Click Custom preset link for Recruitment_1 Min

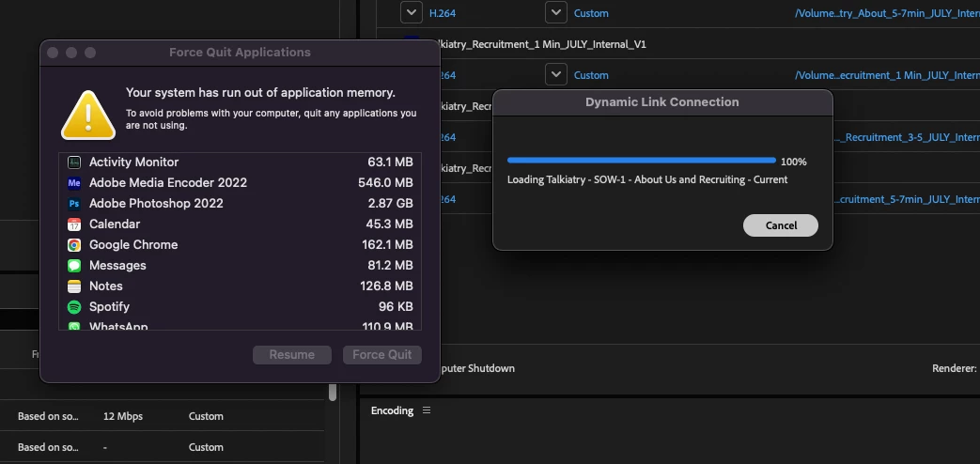[591, 75]
